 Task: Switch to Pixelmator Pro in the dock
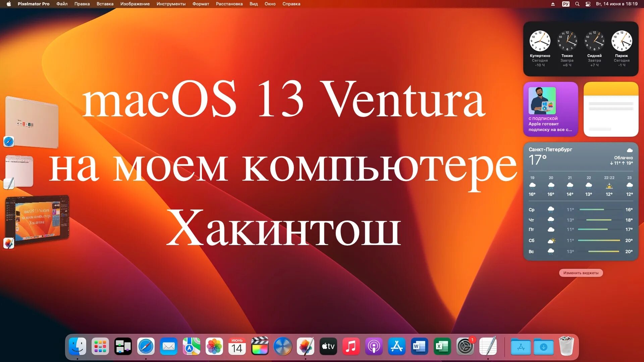(306, 346)
